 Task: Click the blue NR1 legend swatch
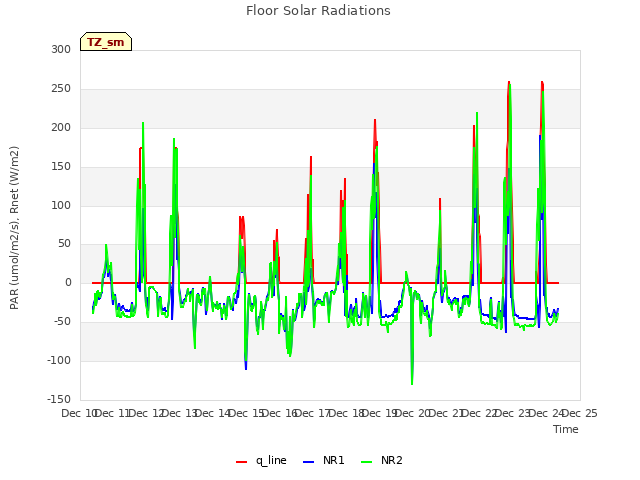point(308,462)
